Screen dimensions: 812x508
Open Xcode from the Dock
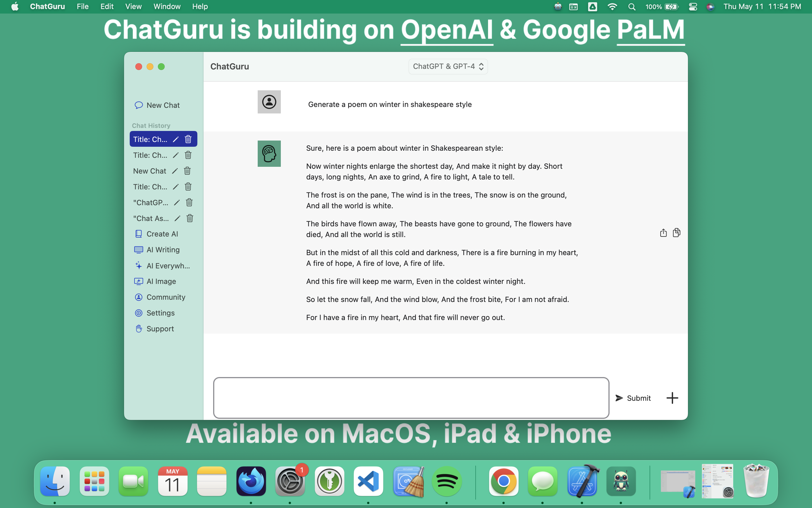(x=582, y=481)
